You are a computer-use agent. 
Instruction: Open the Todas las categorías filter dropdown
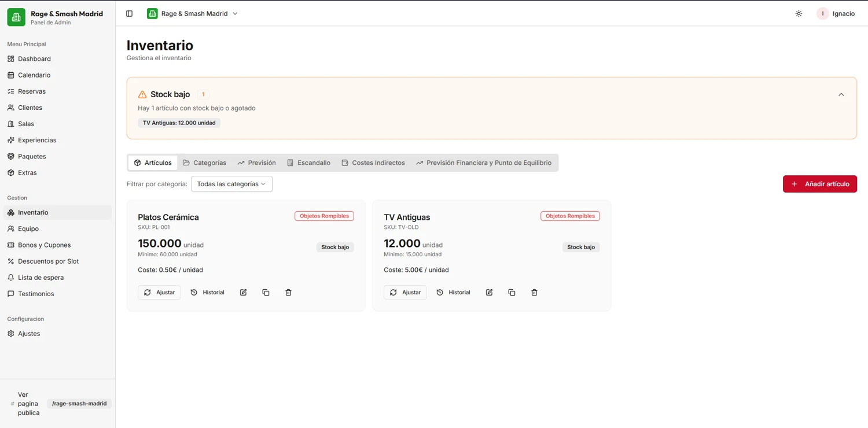pos(231,184)
